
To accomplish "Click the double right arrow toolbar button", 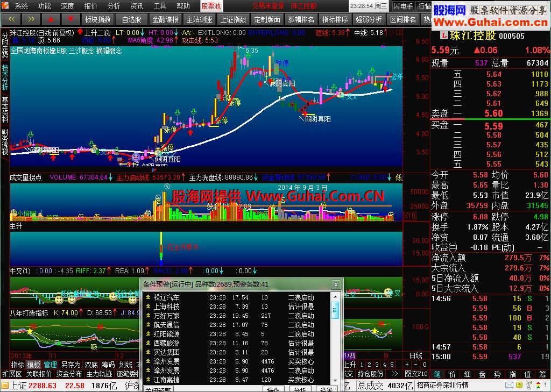I will [x=31, y=19].
